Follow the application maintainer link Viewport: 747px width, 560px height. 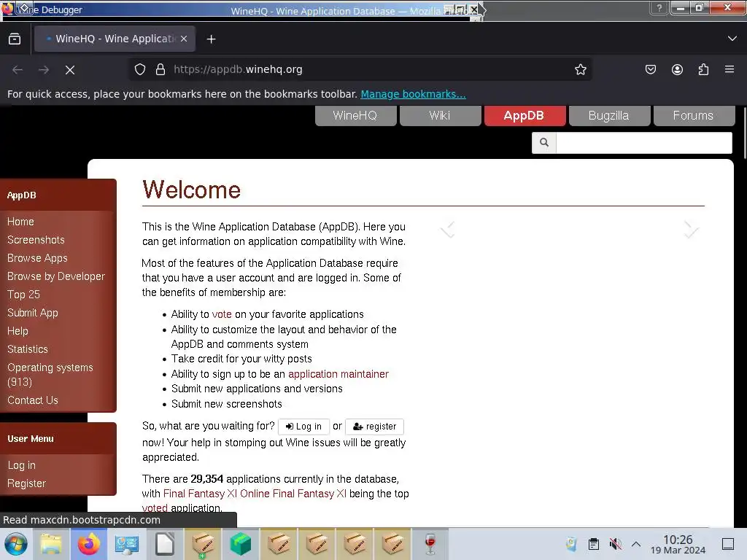coord(338,374)
